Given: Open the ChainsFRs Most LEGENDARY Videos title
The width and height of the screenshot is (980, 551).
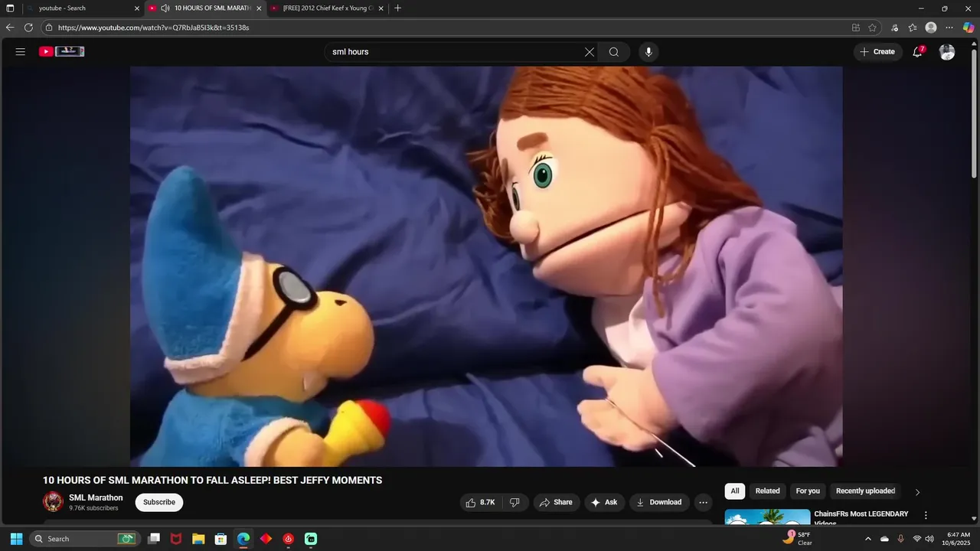Looking at the screenshot, I should tap(861, 518).
